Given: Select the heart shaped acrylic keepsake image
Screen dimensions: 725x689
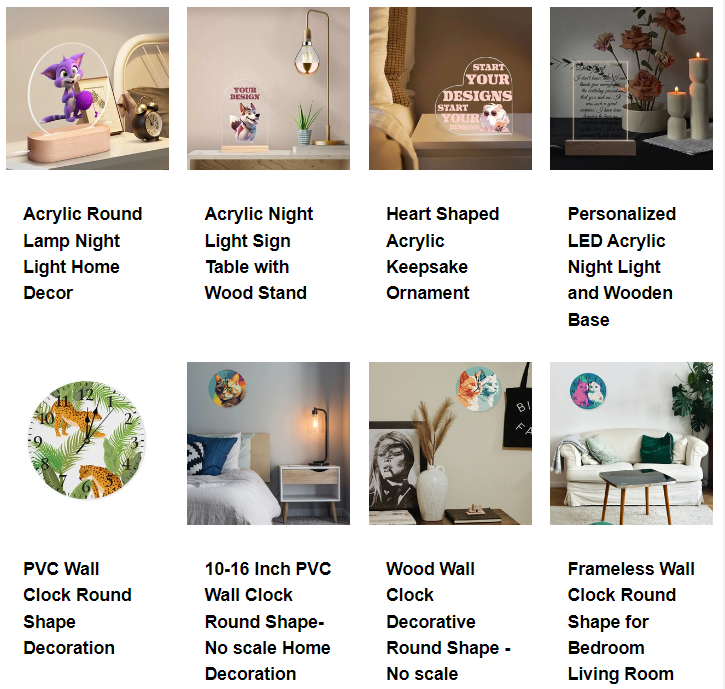Looking at the screenshot, I should (x=450, y=88).
